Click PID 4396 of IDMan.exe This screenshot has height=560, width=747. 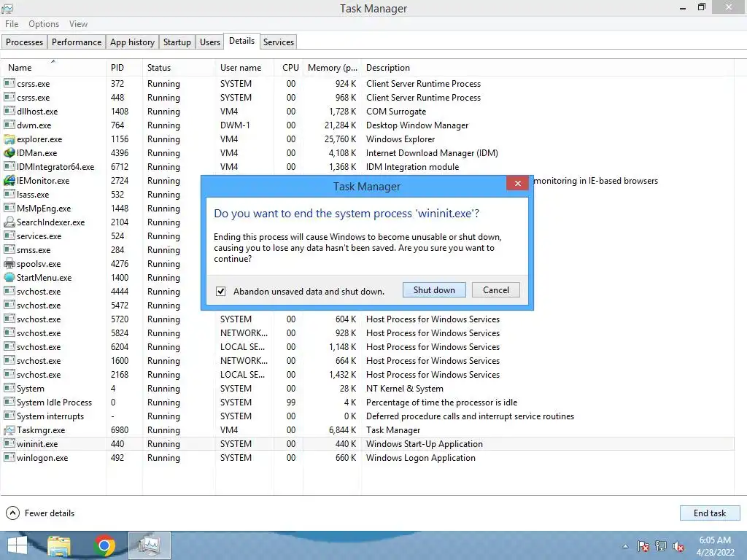(x=120, y=153)
